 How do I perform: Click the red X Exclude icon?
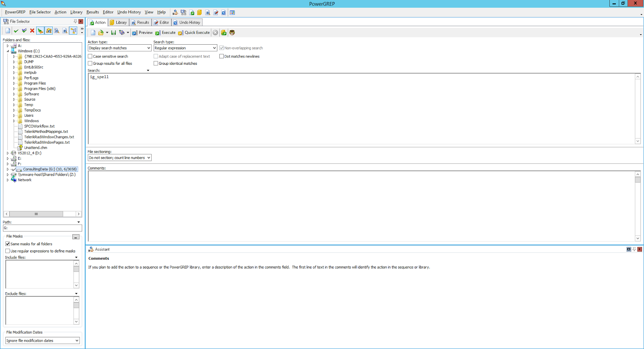tap(32, 31)
